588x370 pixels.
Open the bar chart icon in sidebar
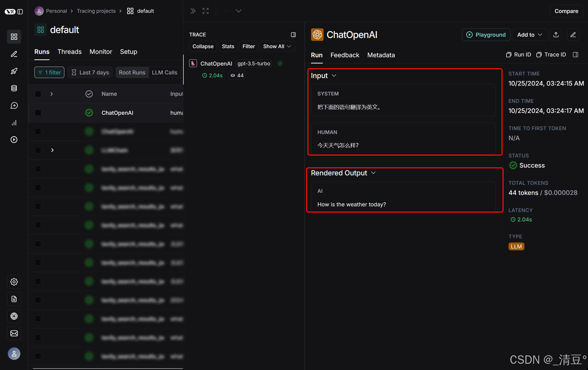[14, 123]
